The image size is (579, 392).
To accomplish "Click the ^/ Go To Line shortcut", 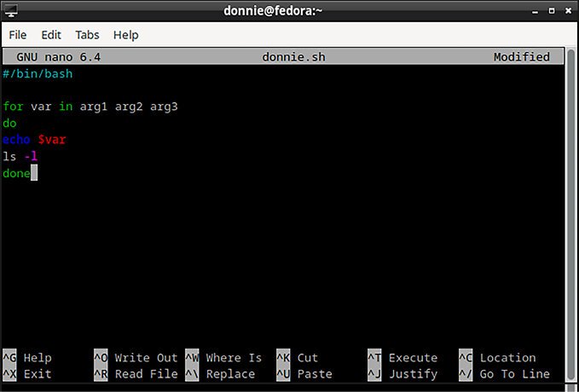I will coord(505,374).
